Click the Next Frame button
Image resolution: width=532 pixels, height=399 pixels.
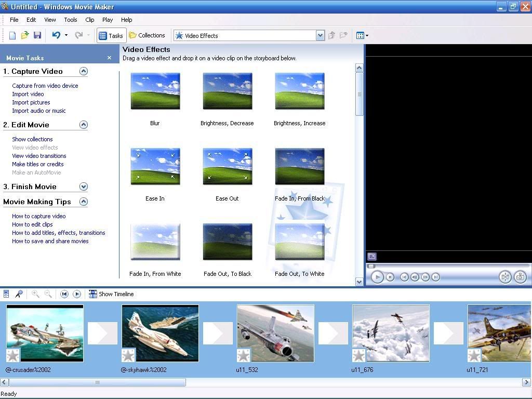[425, 277]
